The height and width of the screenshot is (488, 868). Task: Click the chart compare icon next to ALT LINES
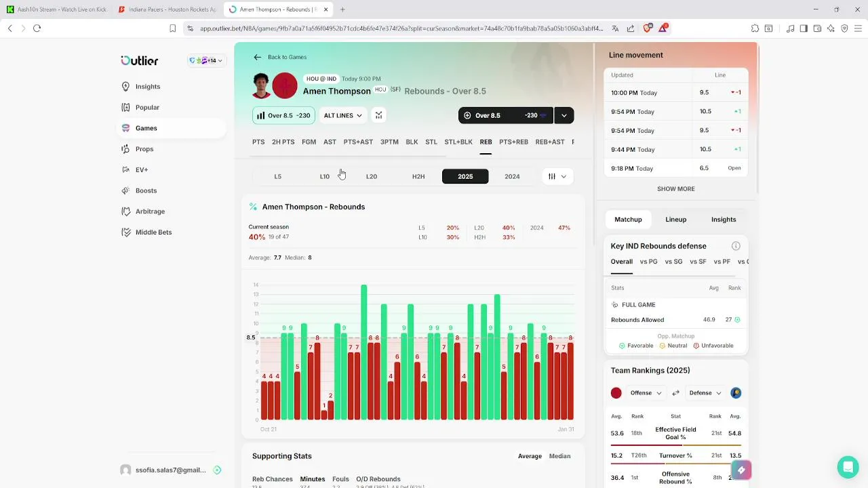[378, 115]
